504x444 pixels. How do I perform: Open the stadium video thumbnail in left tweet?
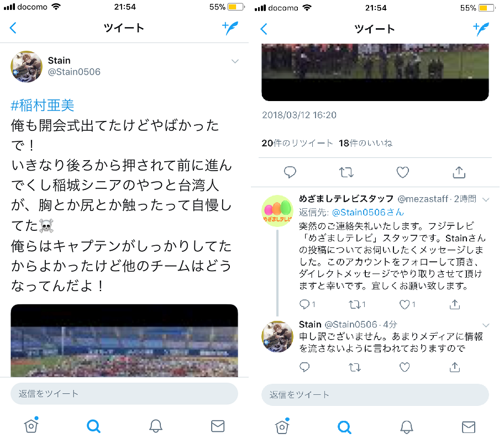(124, 341)
